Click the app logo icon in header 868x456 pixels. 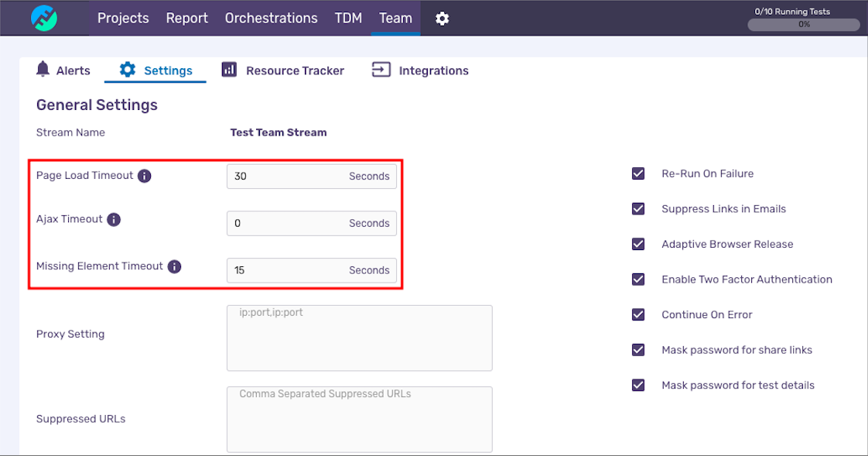tap(44, 19)
